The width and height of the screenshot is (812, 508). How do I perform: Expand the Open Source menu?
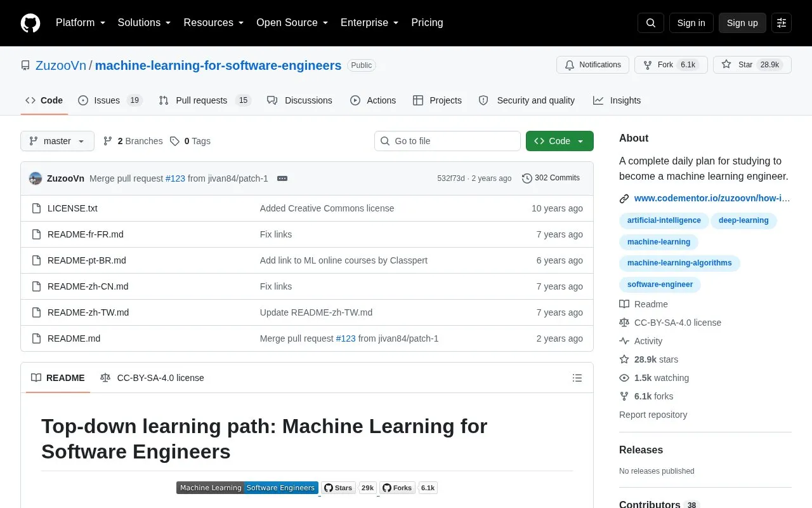pos(292,23)
